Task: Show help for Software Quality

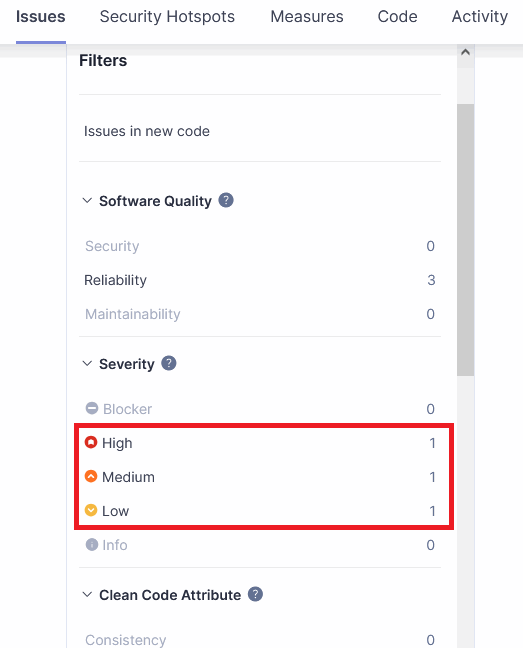Action: click(226, 200)
